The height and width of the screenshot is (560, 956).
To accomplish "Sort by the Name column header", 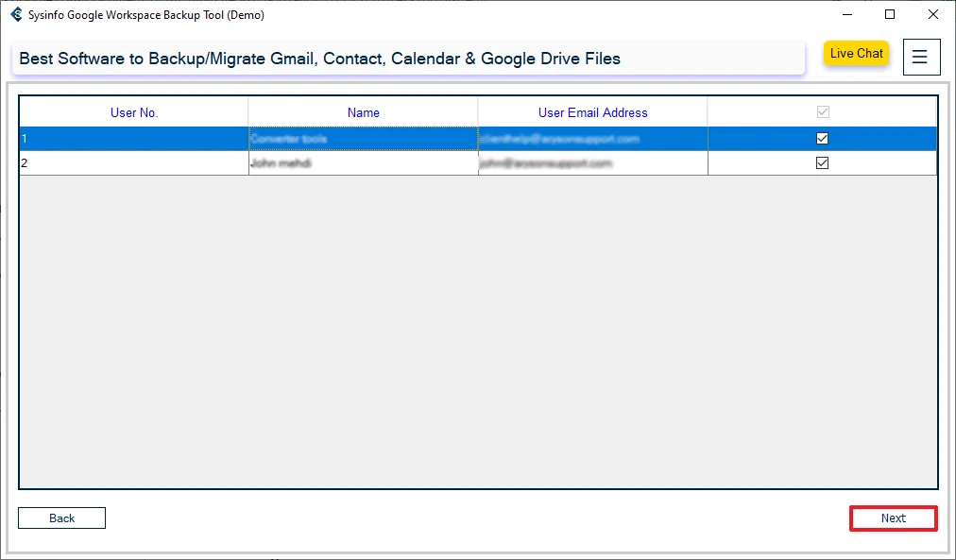I will pyautogui.click(x=363, y=112).
